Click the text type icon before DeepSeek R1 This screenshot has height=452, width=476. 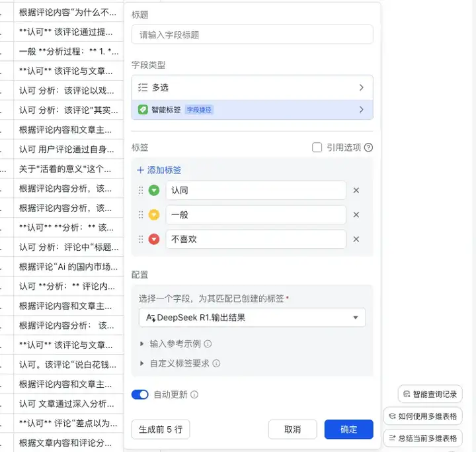(x=151, y=318)
